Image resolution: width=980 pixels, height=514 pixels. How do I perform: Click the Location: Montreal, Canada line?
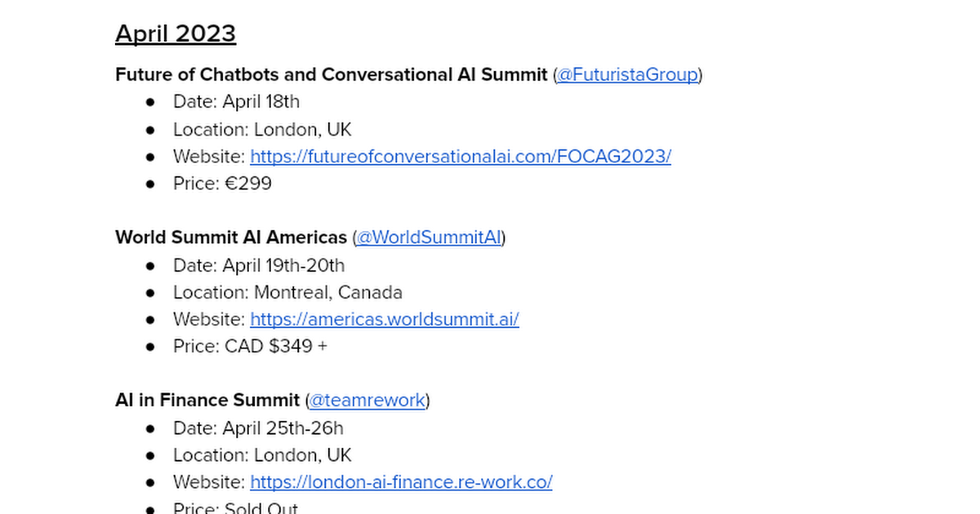point(287,292)
